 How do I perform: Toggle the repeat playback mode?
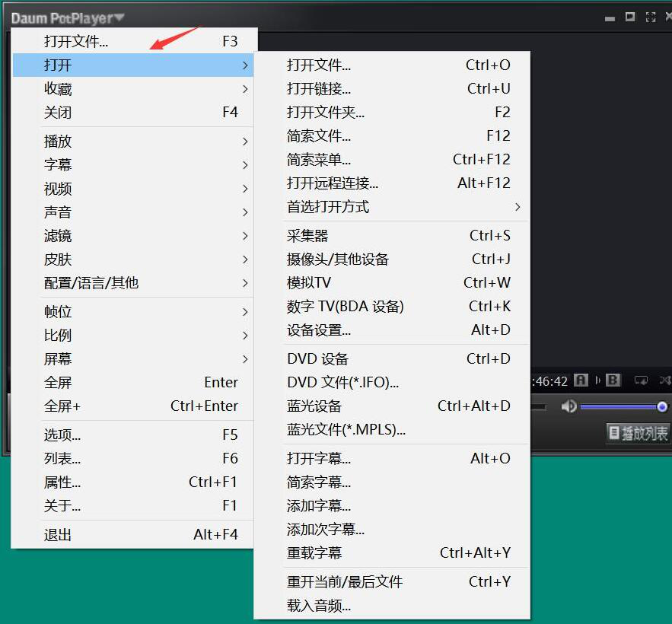642,380
